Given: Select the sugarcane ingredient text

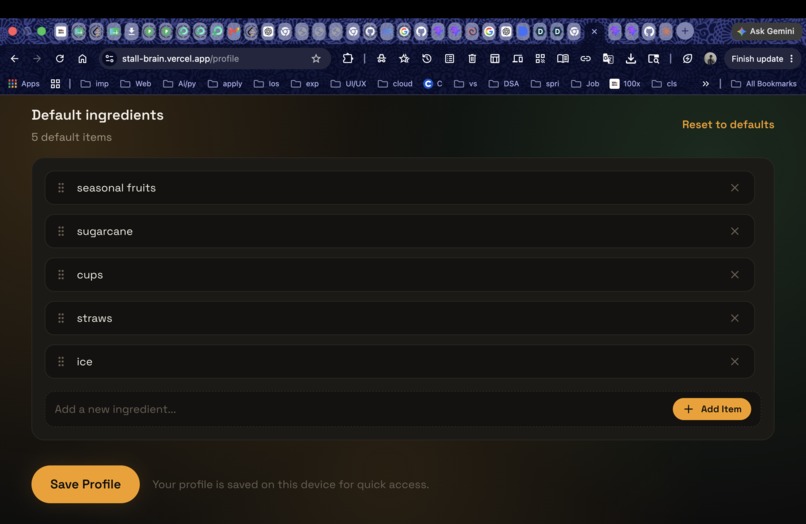Looking at the screenshot, I should (105, 231).
